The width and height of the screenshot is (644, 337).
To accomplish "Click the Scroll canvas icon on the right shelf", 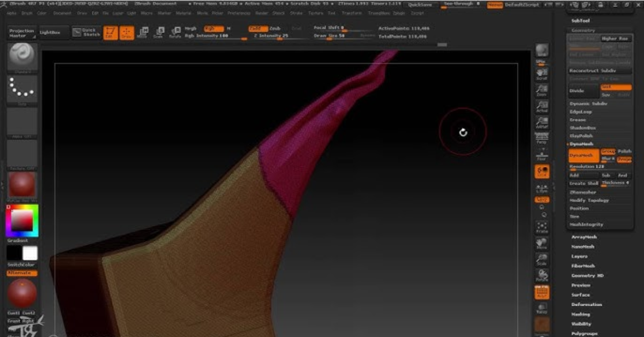I will click(542, 75).
